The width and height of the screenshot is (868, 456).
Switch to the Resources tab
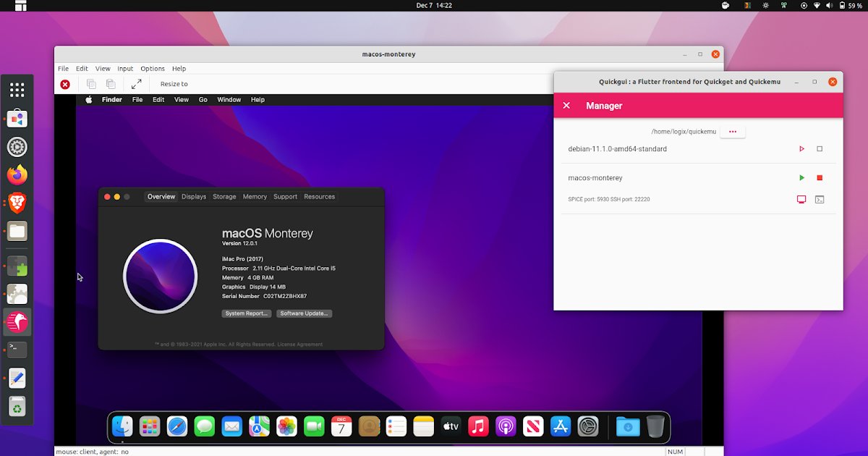pos(319,197)
